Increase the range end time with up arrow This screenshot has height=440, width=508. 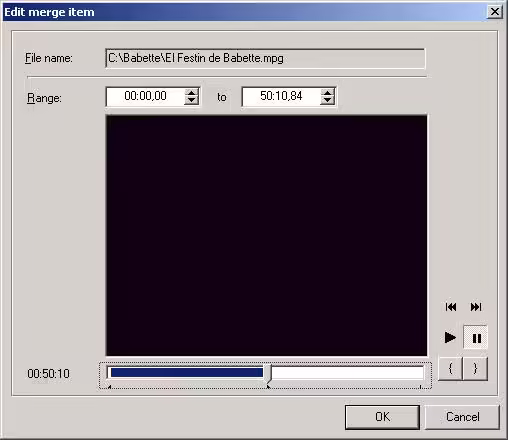coord(327,93)
